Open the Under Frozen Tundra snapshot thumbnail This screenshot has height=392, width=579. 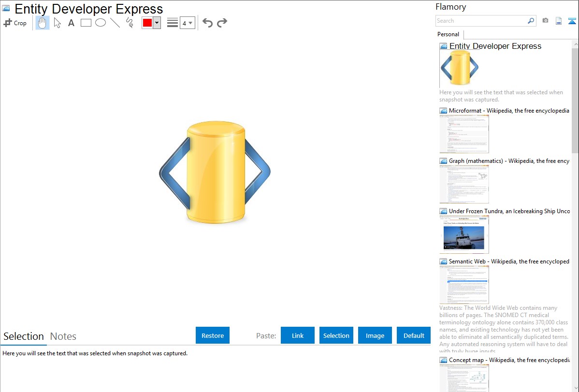(x=464, y=234)
